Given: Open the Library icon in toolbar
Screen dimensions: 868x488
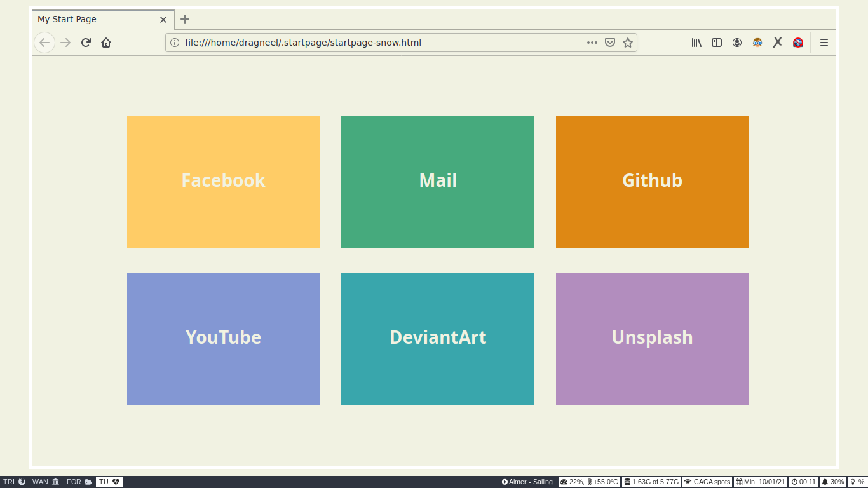Looking at the screenshot, I should tap(696, 43).
